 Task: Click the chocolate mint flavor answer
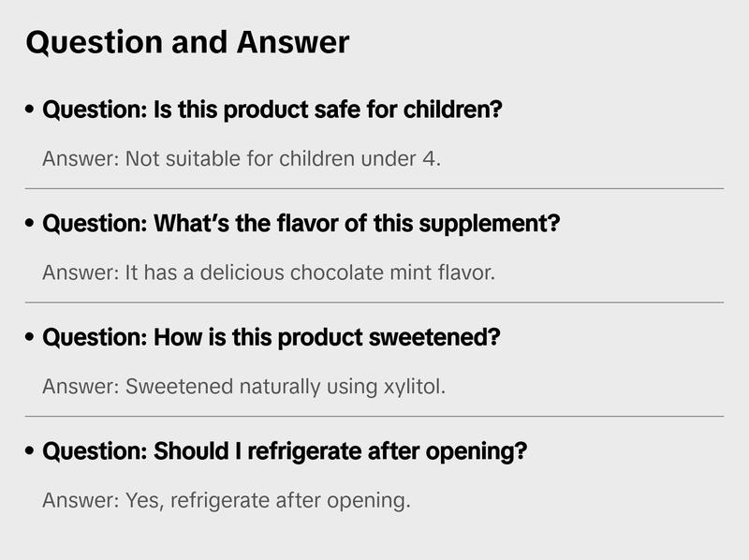coord(268,273)
